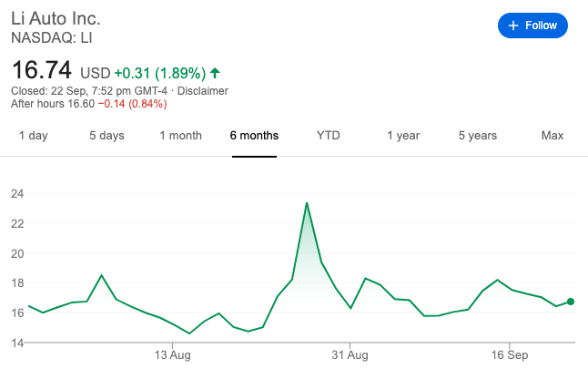This screenshot has width=588, height=369.
Task: Click the Follow button
Action: pos(532,26)
